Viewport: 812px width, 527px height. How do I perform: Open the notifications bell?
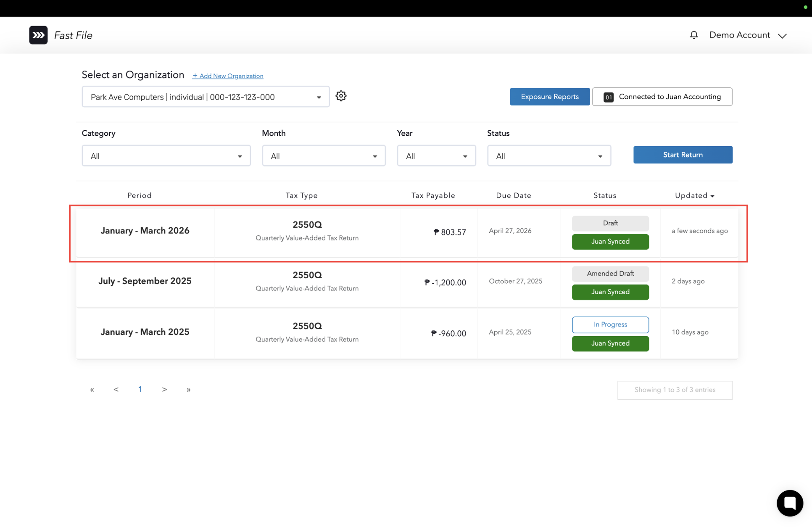coord(693,35)
